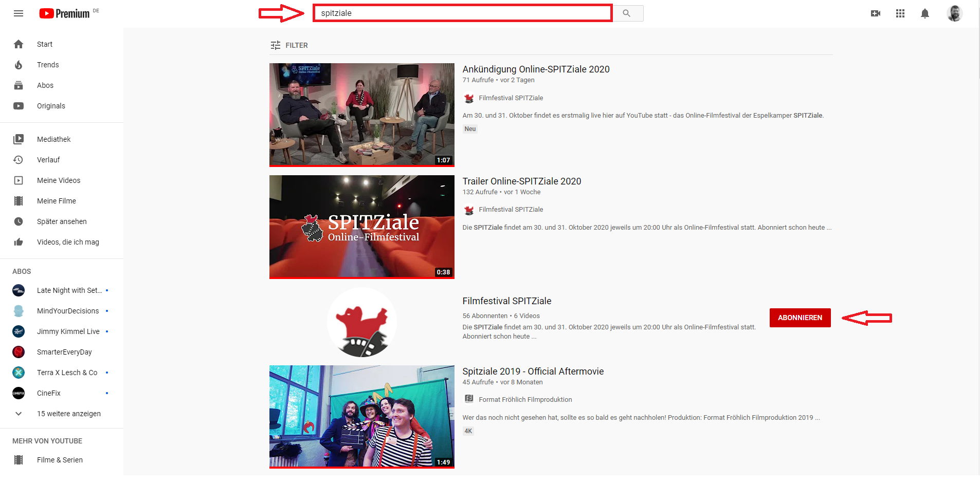
Task: Click the Mediathek library icon
Action: (x=19, y=139)
